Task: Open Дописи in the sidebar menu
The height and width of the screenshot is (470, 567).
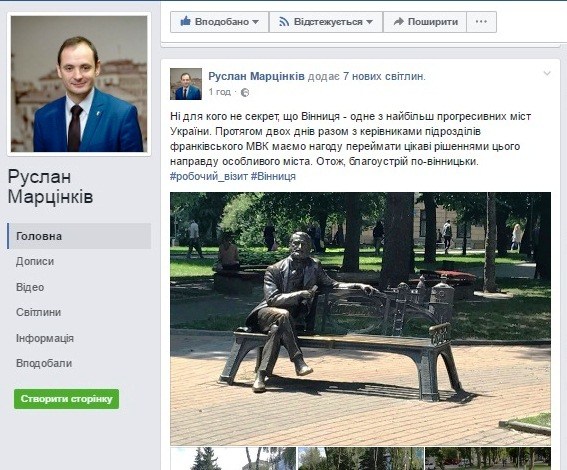Action: click(35, 261)
